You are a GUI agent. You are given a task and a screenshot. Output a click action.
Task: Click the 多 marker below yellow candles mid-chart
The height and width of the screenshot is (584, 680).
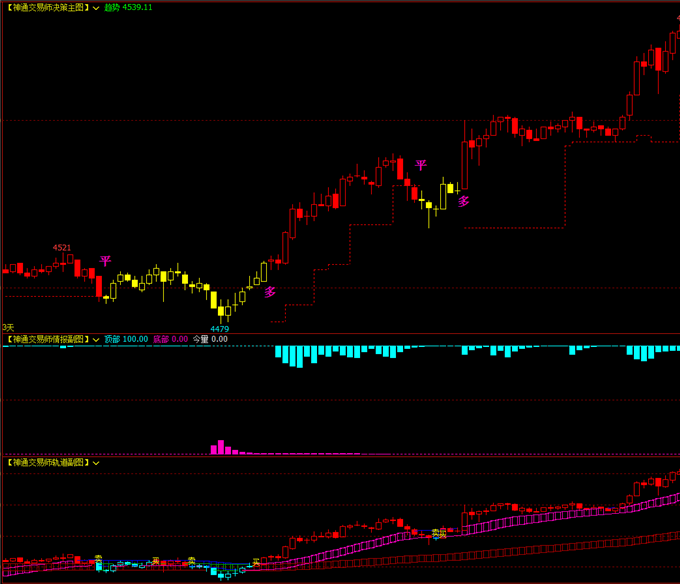pos(464,201)
